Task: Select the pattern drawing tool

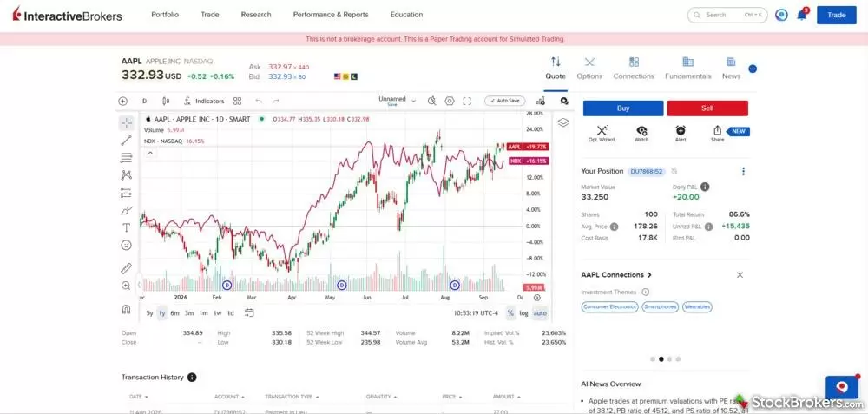Action: tap(126, 175)
